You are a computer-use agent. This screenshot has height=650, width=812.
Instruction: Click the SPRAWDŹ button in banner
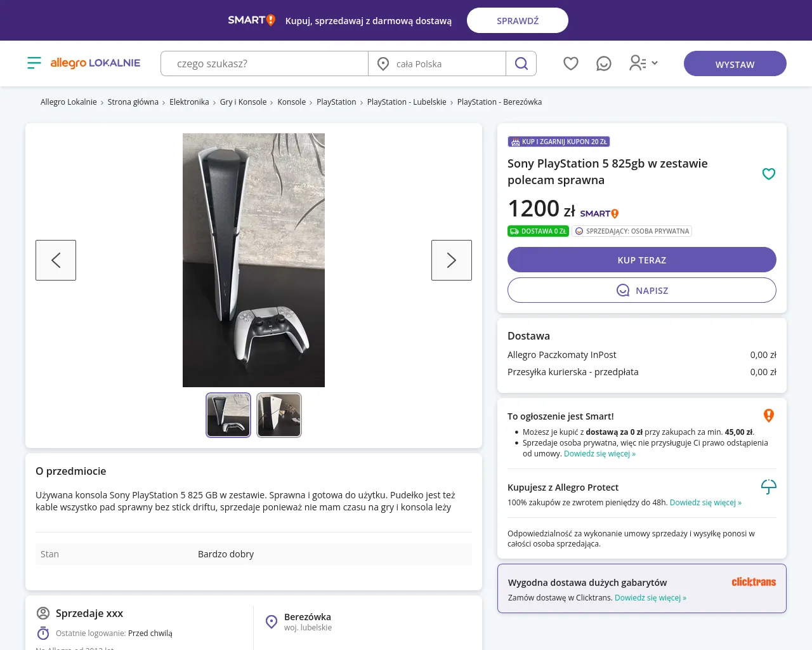518,20
